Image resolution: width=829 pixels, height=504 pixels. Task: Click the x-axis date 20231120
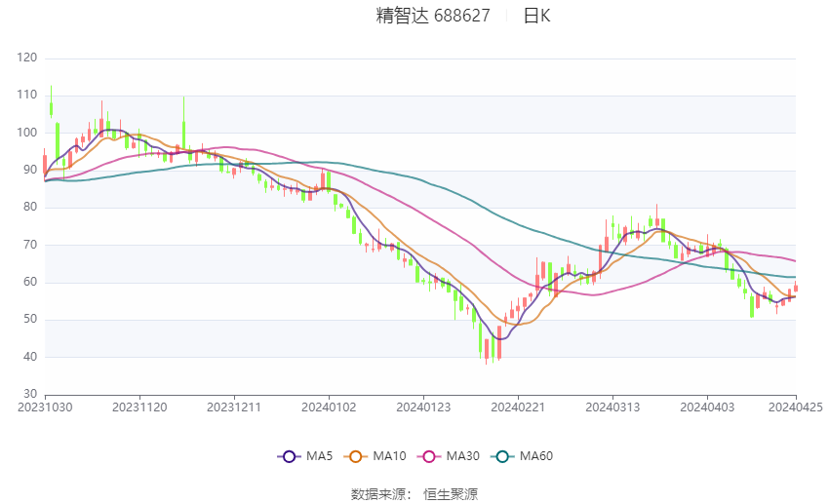click(x=139, y=407)
